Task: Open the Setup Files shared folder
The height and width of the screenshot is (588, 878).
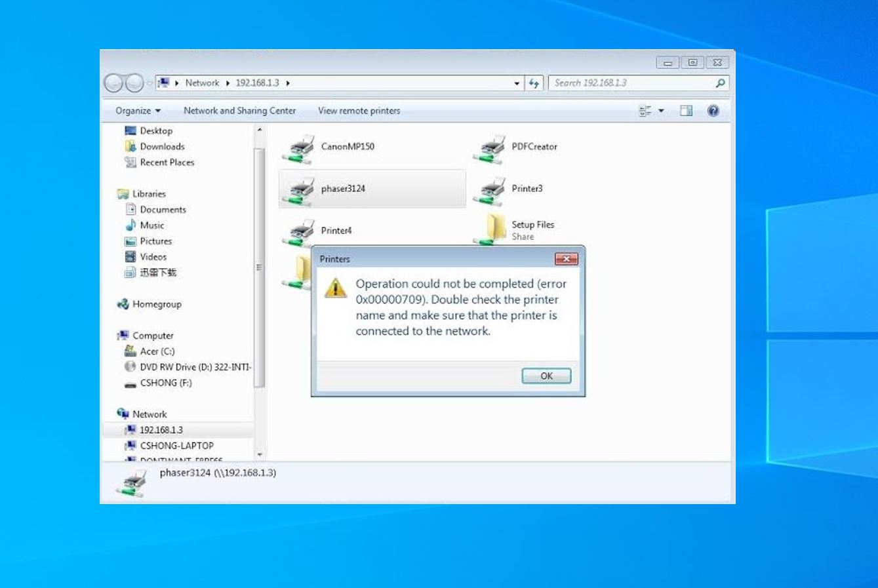Action: coord(534,224)
